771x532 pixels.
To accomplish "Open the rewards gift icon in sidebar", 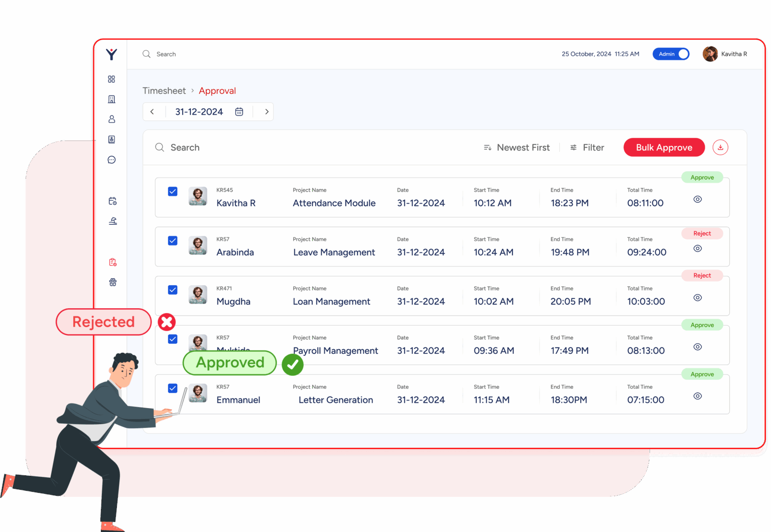I will (x=112, y=282).
